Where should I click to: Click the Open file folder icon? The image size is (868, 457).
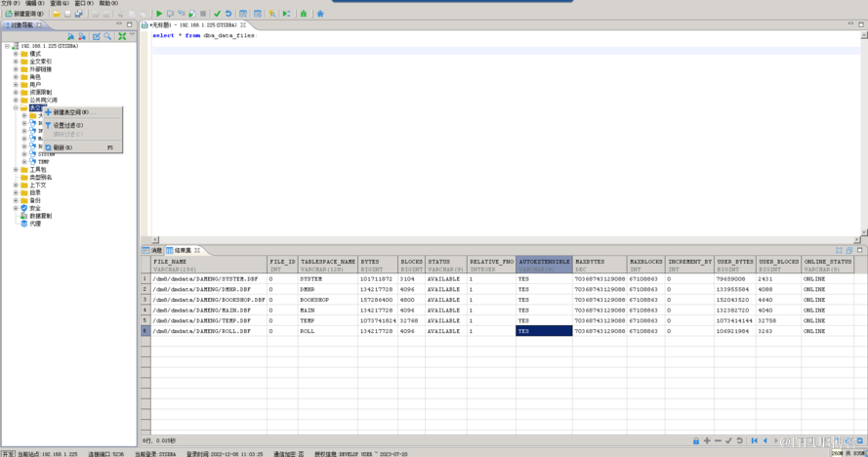pyautogui.click(x=57, y=14)
